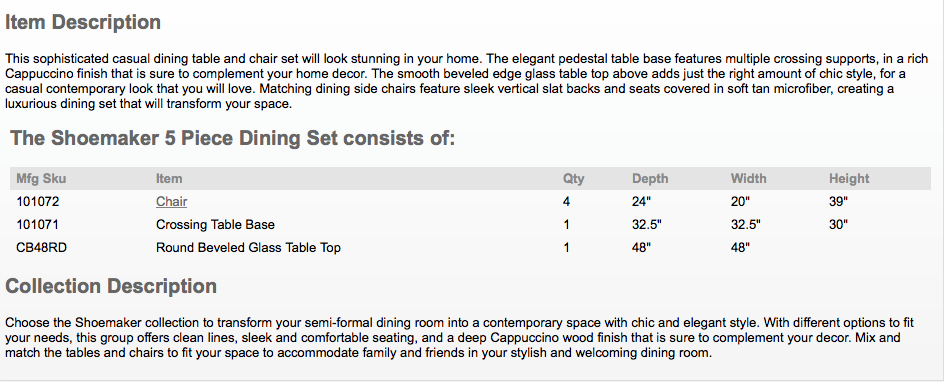This screenshot has width=944, height=382.
Task: Click the chair quantity value 4
Action: coord(566,202)
